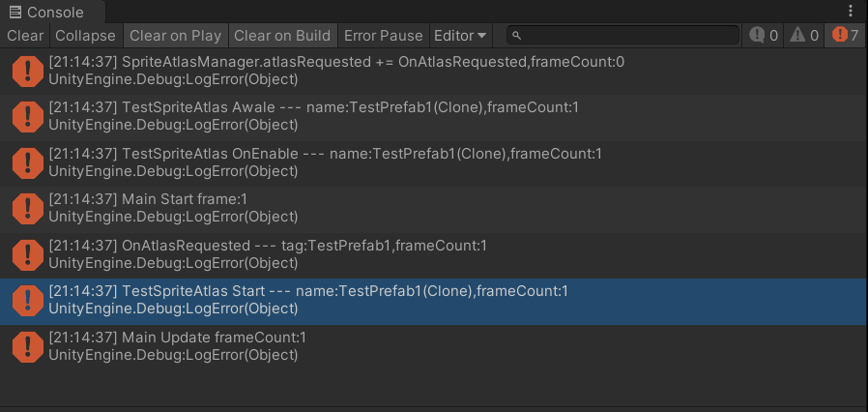Click error icon of atlasRequested log entry
868x412 pixels.
(26, 71)
